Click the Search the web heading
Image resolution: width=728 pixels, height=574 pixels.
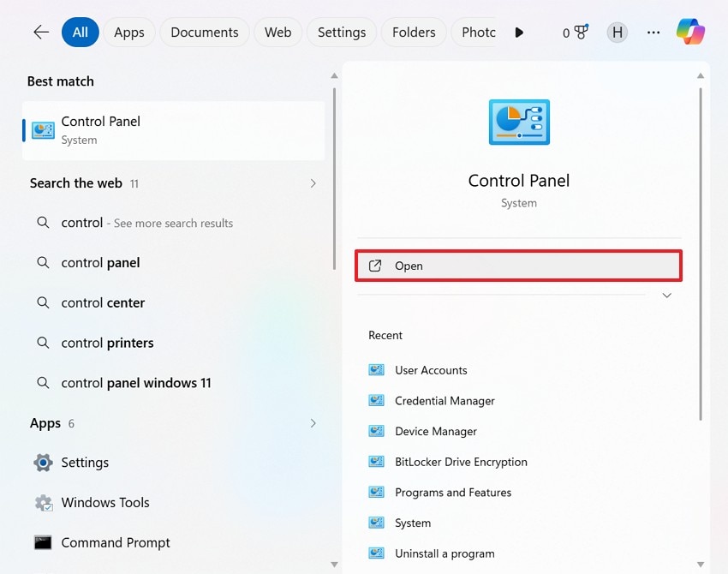pyautogui.click(x=76, y=183)
